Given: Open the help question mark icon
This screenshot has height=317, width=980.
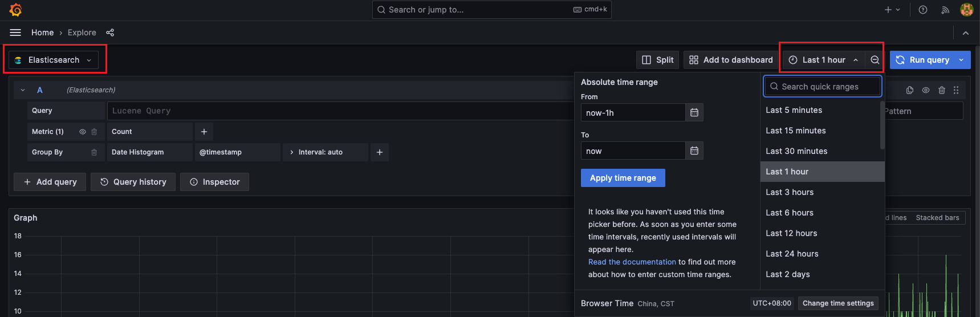Looking at the screenshot, I should (x=923, y=10).
